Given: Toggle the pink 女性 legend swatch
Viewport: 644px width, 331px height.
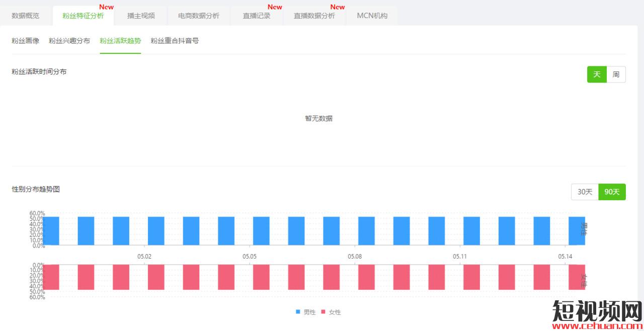Looking at the screenshot, I should point(324,312).
